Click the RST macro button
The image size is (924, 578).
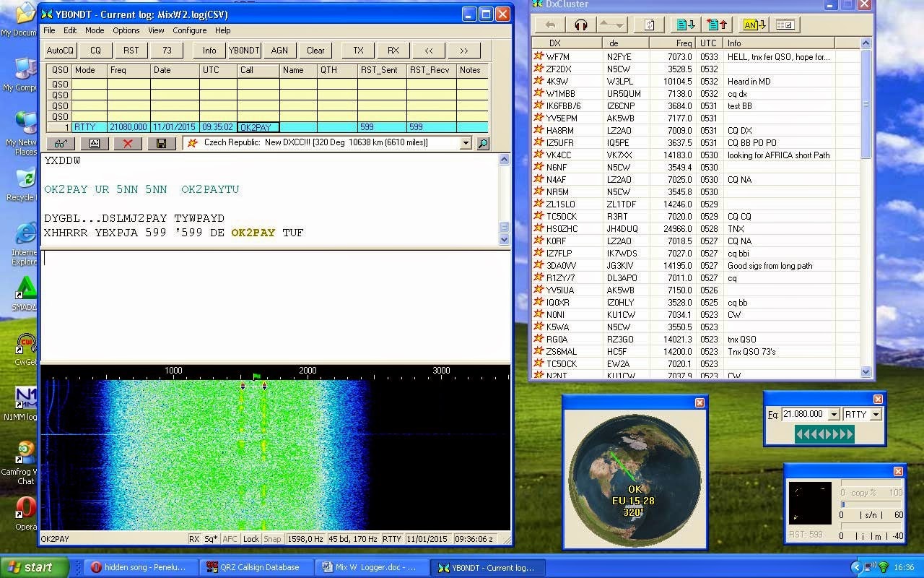pos(131,51)
